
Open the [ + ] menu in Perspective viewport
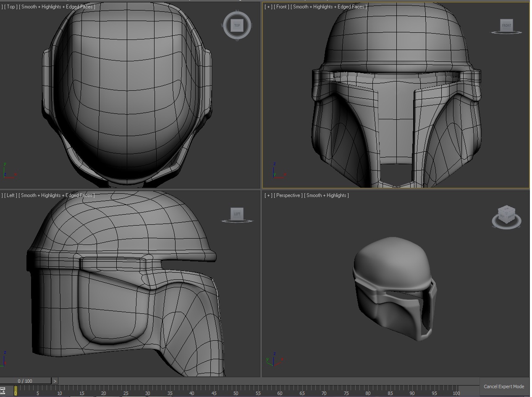268,195
